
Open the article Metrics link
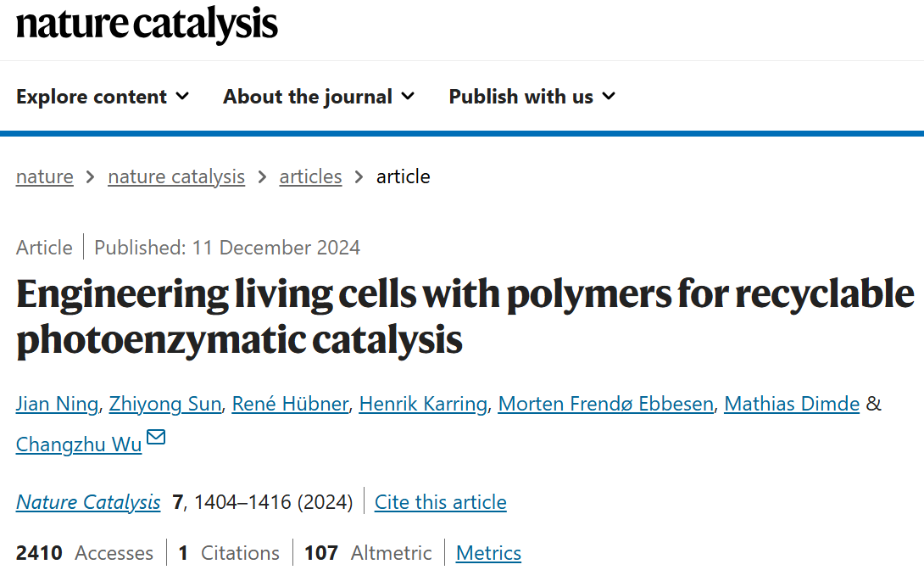[488, 553]
